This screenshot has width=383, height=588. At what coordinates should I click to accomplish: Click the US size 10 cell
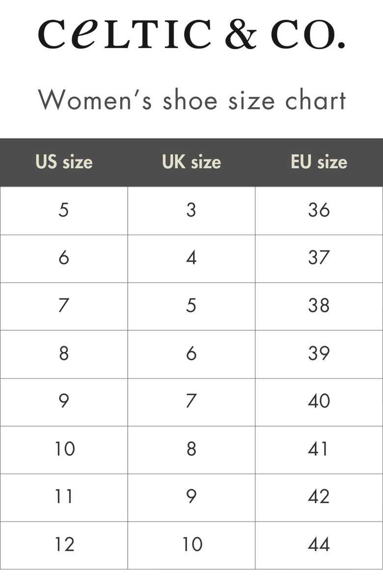64,449
